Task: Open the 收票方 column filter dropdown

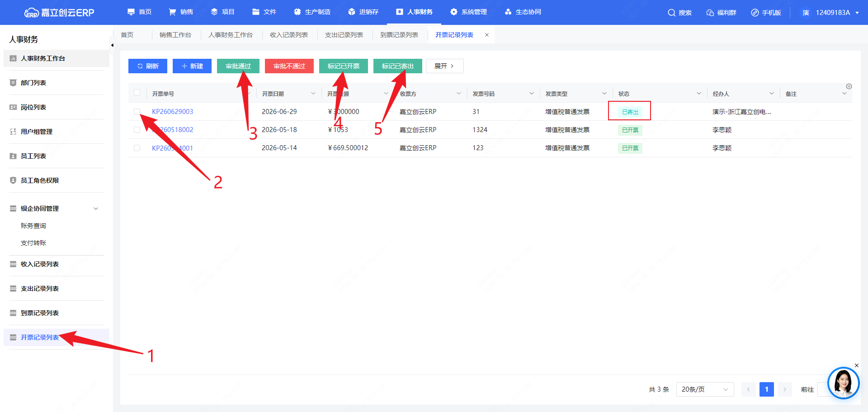Action: (x=459, y=93)
